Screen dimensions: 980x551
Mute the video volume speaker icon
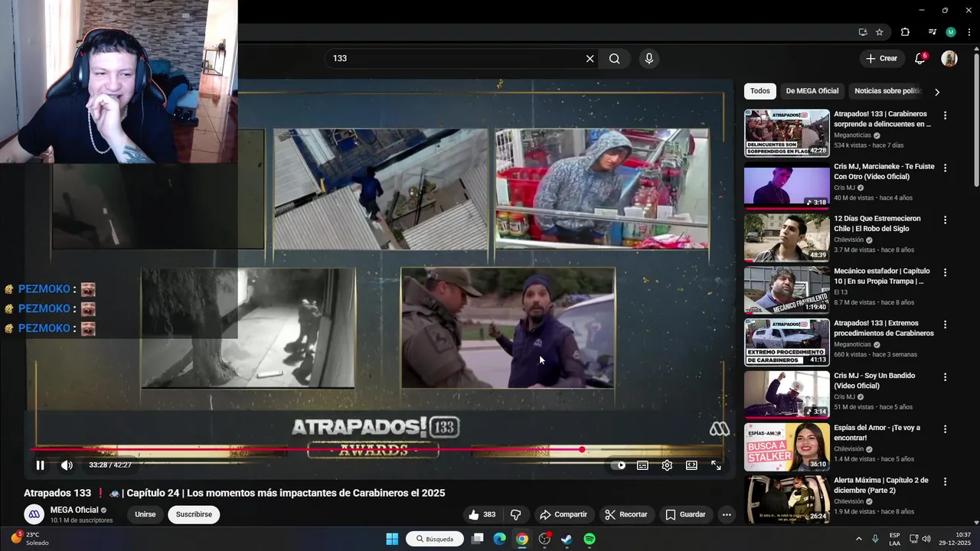tap(67, 465)
